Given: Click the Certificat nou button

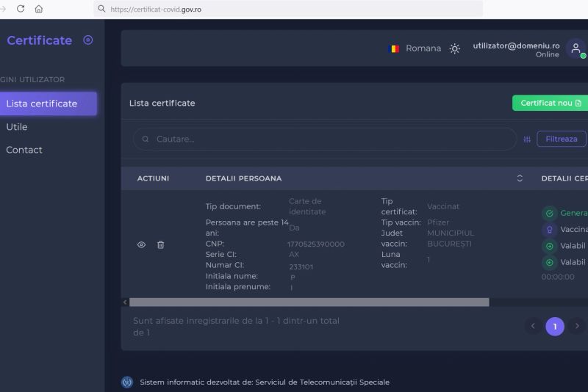Looking at the screenshot, I should [551, 103].
